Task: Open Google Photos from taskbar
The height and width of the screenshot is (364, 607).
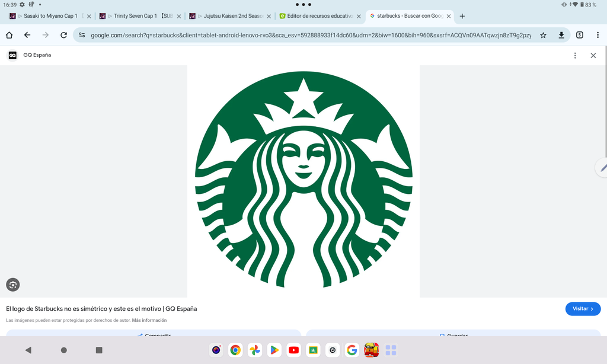Action: (x=255, y=350)
